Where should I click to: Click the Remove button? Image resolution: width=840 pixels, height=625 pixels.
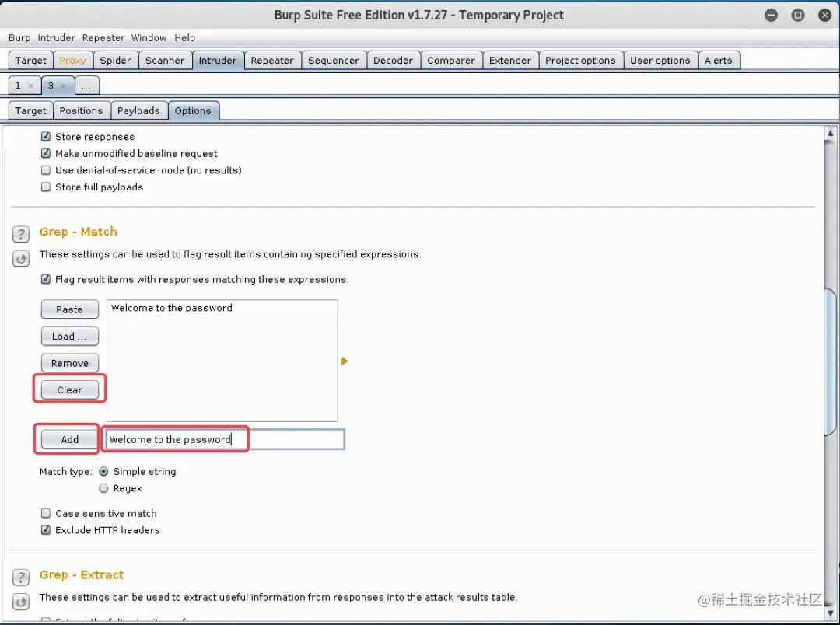click(70, 363)
